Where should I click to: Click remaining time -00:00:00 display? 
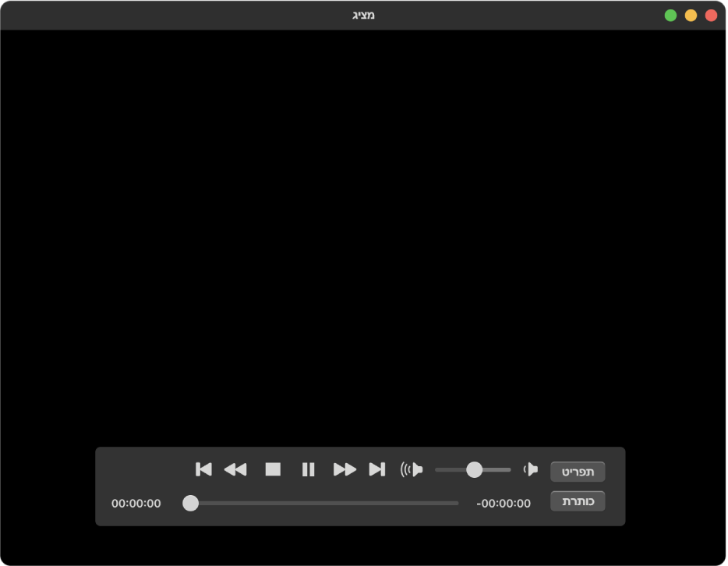[x=504, y=504]
